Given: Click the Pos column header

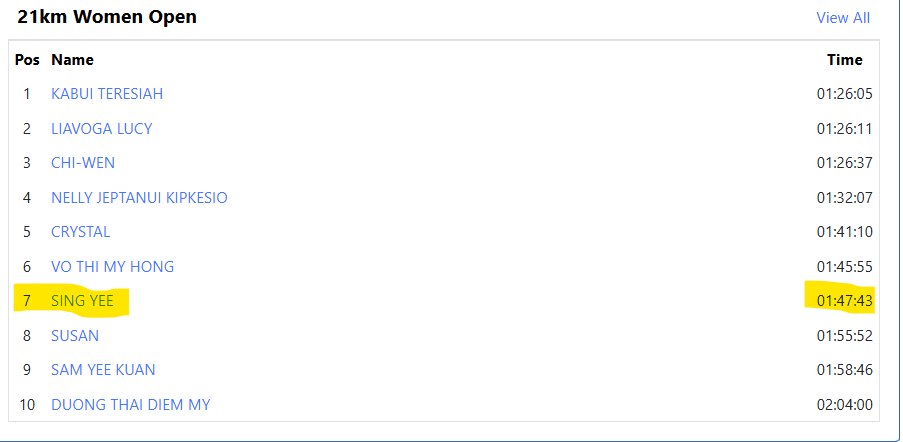Looking at the screenshot, I should tap(27, 60).
